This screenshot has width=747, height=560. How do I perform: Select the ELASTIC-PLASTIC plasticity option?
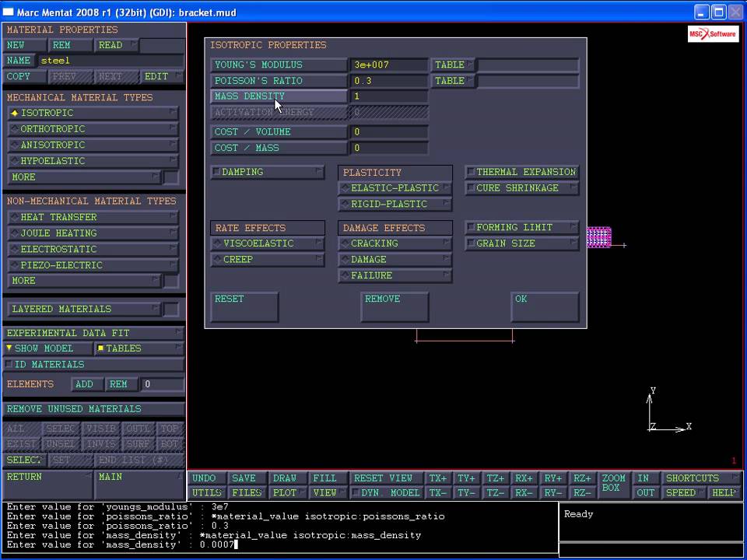pos(395,188)
